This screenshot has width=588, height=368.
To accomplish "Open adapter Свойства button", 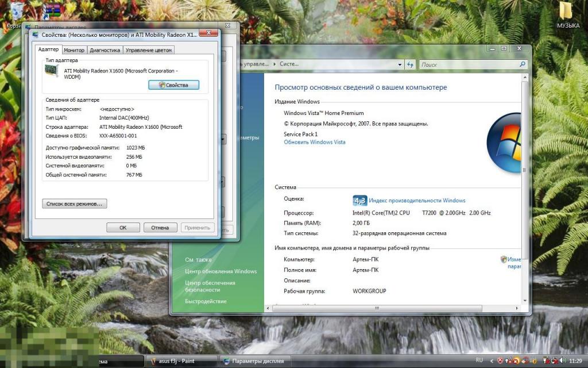I will click(173, 85).
